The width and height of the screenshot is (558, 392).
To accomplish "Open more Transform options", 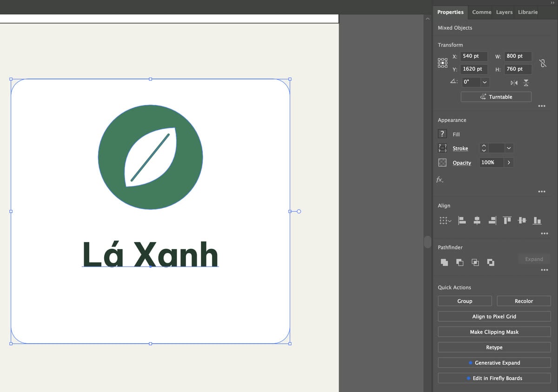I will pos(542,106).
